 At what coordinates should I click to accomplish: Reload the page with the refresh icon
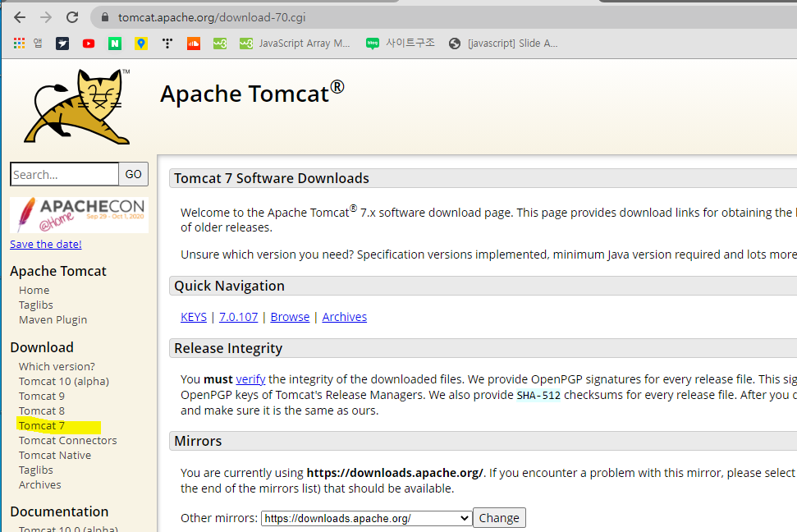pyautogui.click(x=72, y=17)
